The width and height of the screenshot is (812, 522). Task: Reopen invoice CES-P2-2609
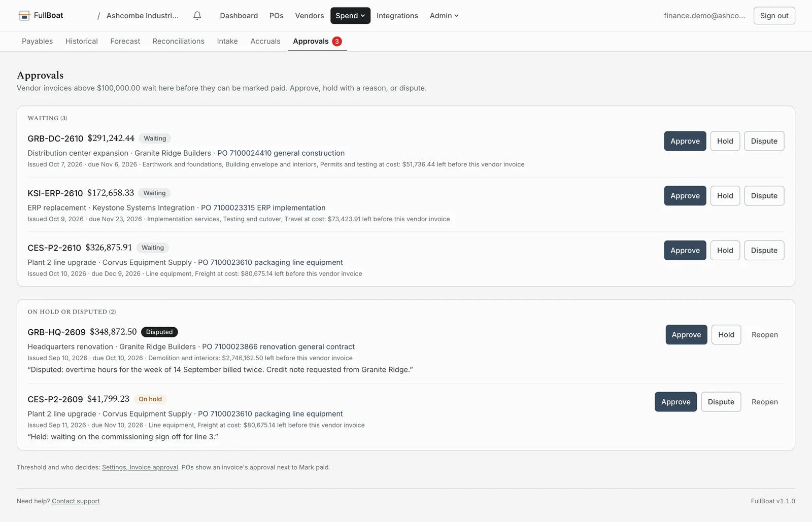coord(765,402)
